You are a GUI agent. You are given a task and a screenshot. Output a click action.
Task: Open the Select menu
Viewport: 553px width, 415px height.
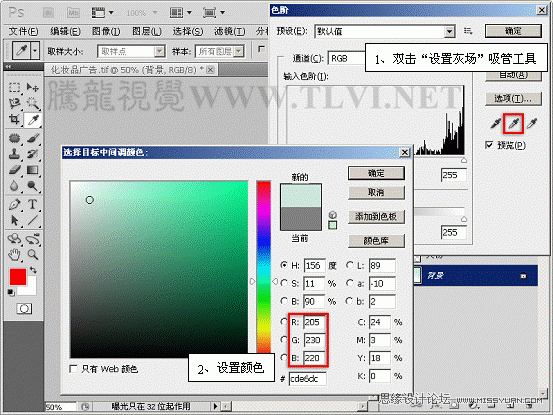[188, 31]
